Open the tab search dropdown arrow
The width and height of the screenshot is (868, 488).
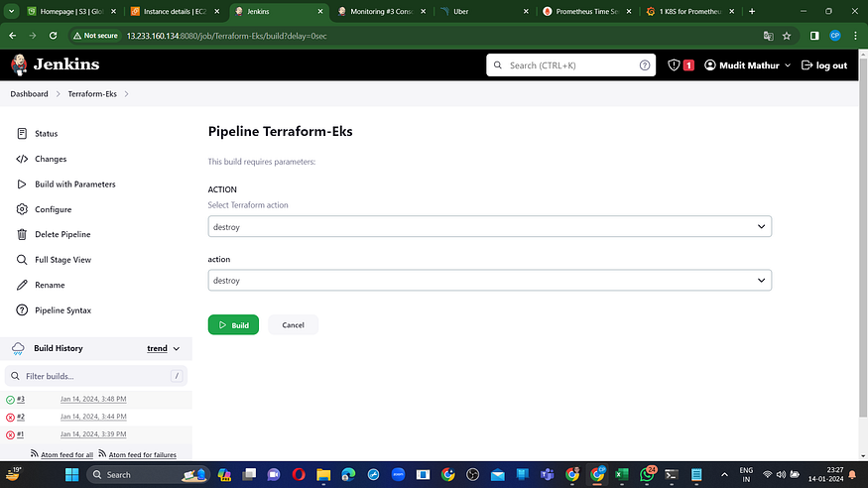[11, 11]
